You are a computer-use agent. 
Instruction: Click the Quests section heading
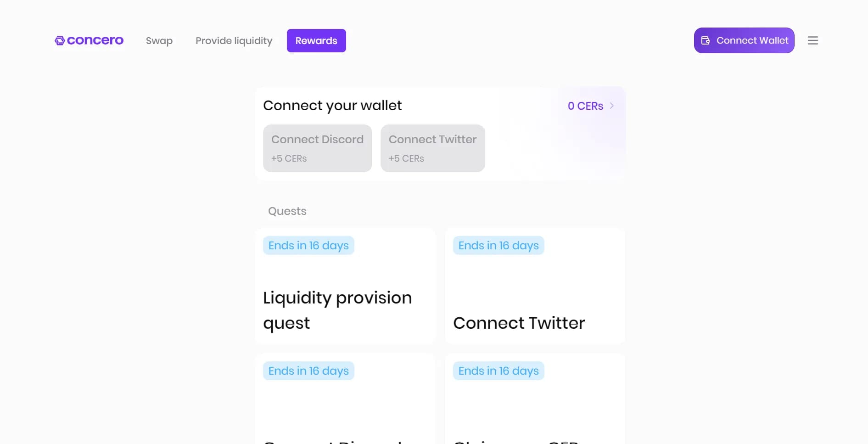tap(287, 211)
